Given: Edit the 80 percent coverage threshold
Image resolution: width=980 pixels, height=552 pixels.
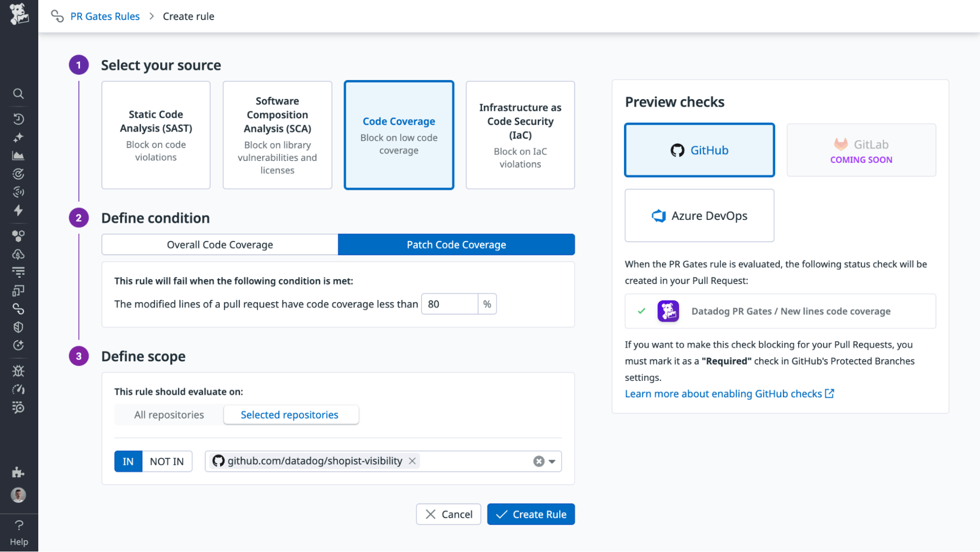Looking at the screenshot, I should pyautogui.click(x=449, y=304).
